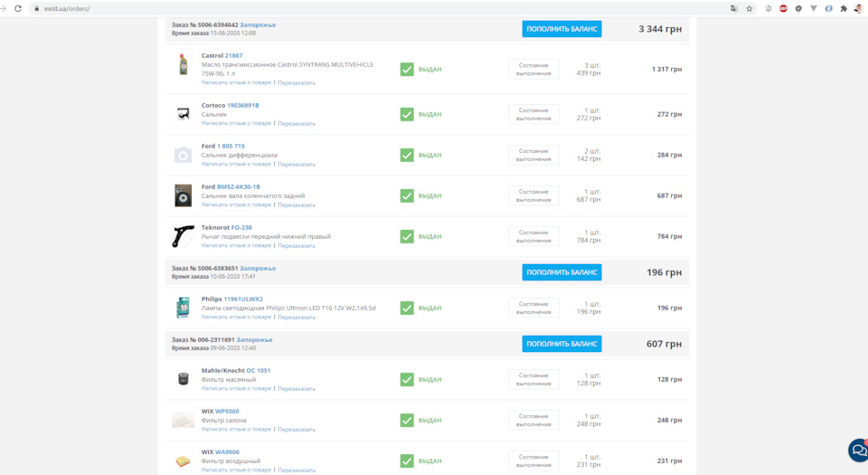Click the green checkmark for Philips 11961ULWX2
Image resolution: width=868 pixels, height=475 pixels.
407,308
